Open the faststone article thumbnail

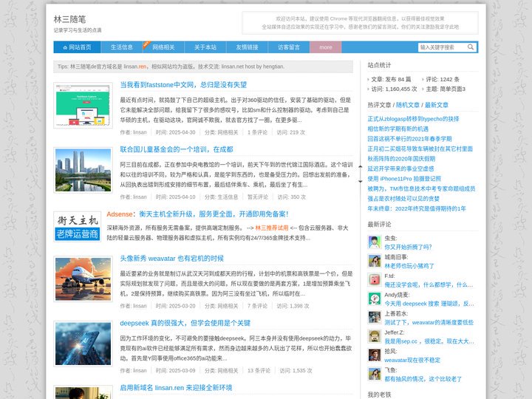(x=83, y=105)
